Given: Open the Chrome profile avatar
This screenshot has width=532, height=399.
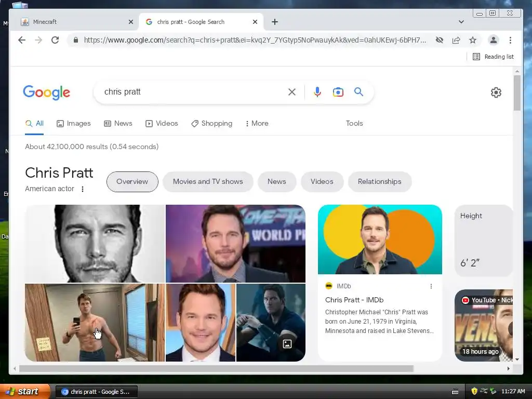Looking at the screenshot, I should [494, 40].
